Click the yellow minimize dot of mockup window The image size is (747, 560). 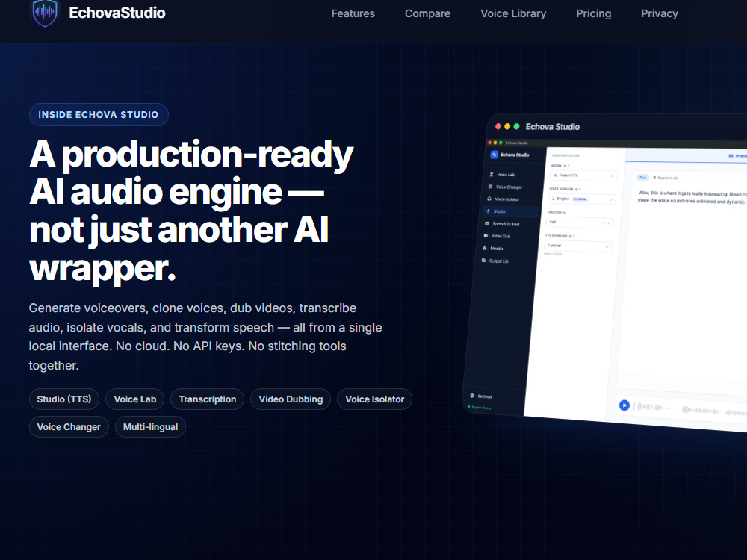(x=507, y=126)
